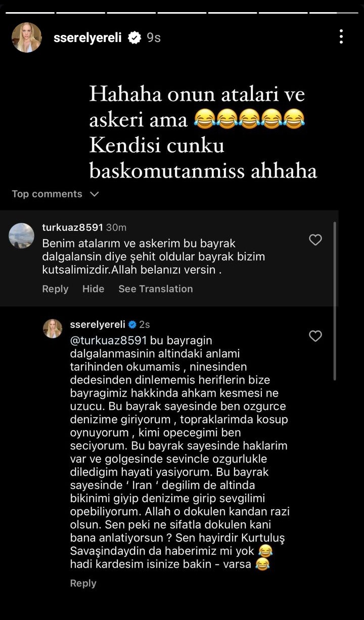Expand the Top comments sorting dropdown
This screenshot has width=364, height=620.
(55, 194)
